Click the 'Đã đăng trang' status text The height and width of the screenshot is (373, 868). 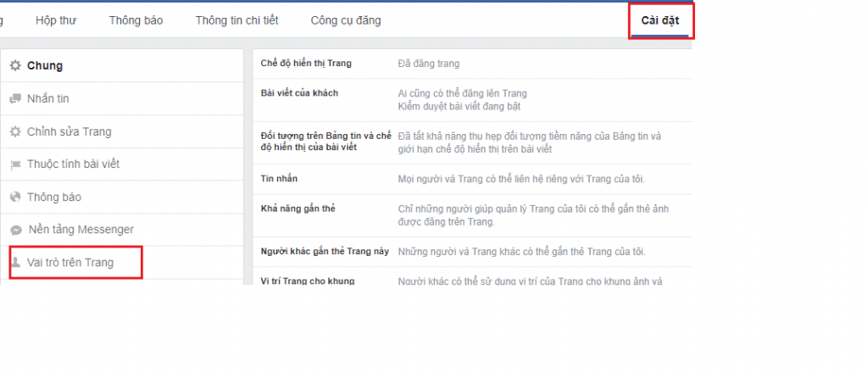click(429, 64)
